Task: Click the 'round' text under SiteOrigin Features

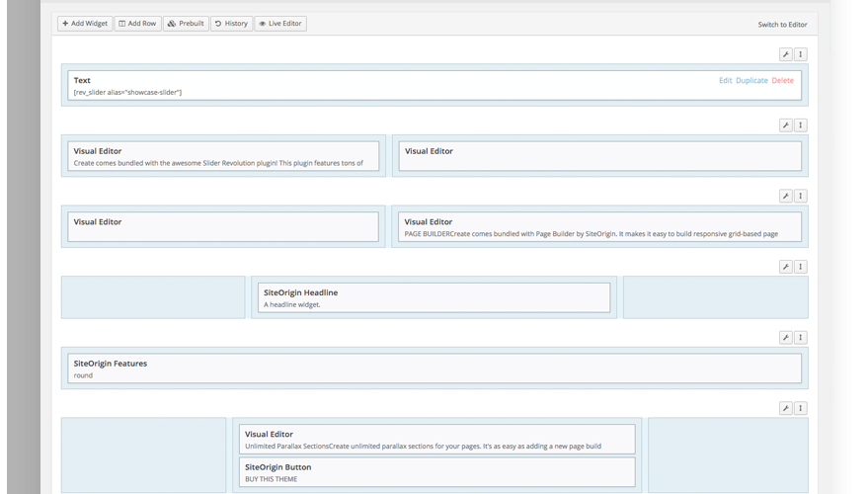Action: tap(83, 375)
